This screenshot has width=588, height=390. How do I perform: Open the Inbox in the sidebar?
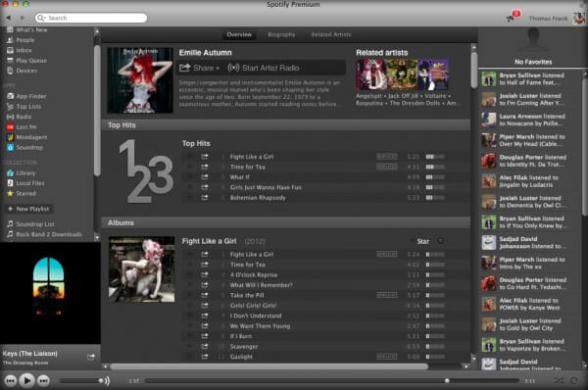(20, 50)
